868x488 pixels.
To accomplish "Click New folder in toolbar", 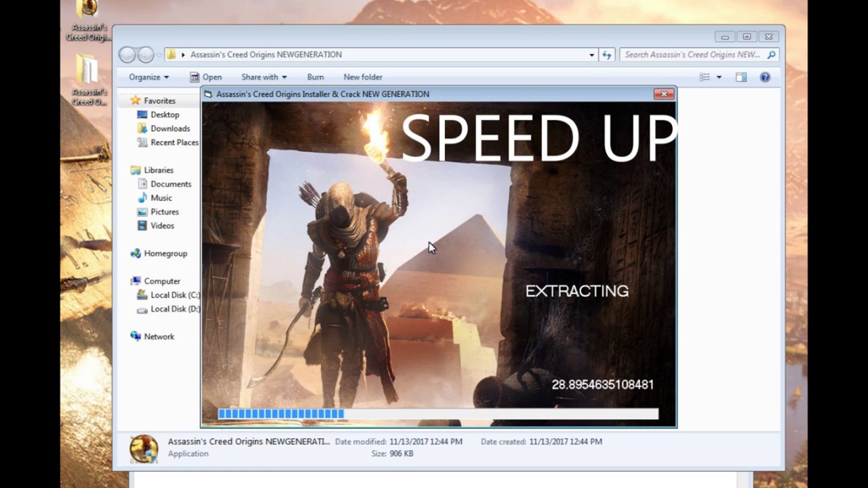I will pyautogui.click(x=363, y=77).
